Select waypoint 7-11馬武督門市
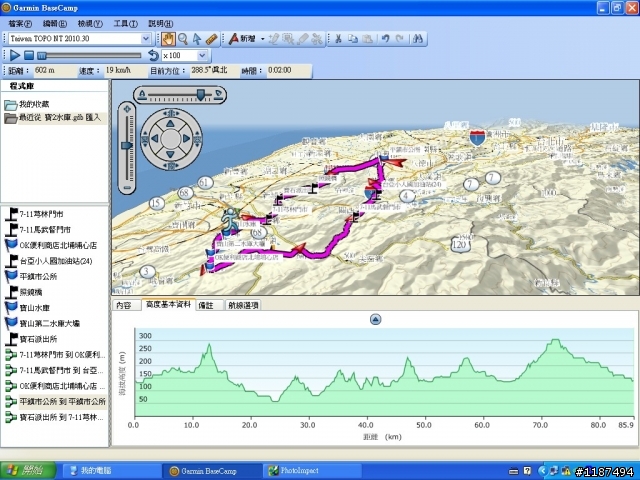The image size is (640, 480). (45, 230)
